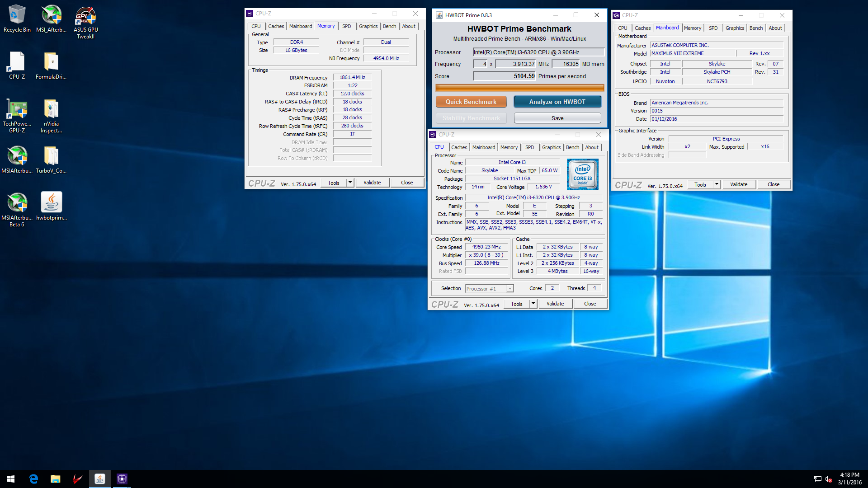Switch to the Caches tab in the Memory CPU-Z window

coord(276,26)
